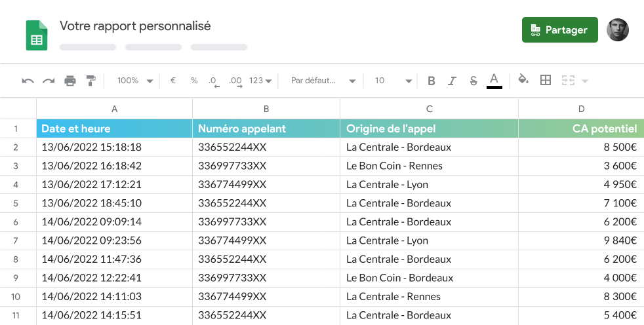Click the 'Date et heure' header cell
This screenshot has height=325, width=644.
[114, 128]
